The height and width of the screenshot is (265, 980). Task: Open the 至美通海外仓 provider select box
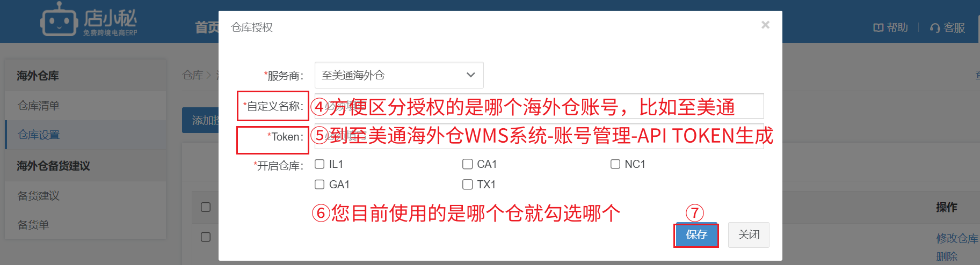399,75
